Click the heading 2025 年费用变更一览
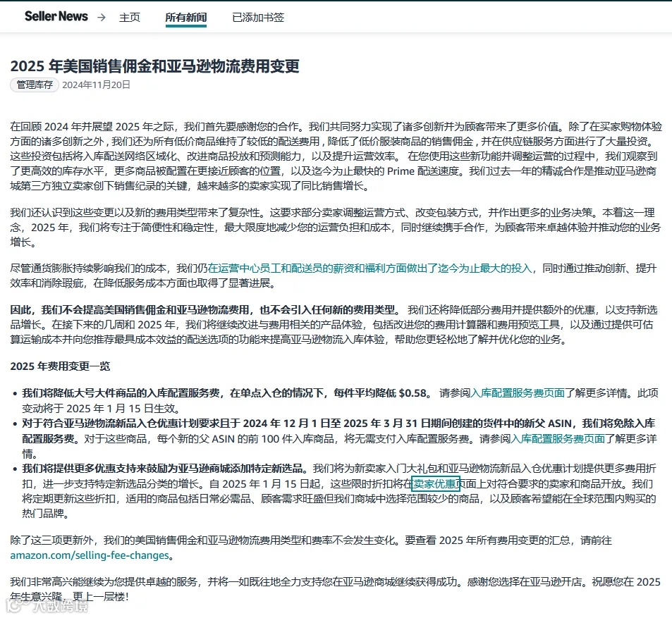 (60, 366)
